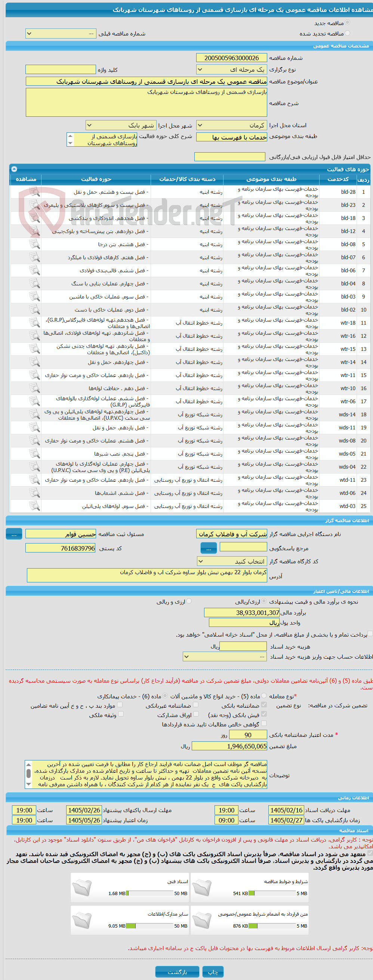Viewport: 373px width, 980px height.
Task: Collapse the حوزه های فعالیت panel
Action: (x=14, y=169)
